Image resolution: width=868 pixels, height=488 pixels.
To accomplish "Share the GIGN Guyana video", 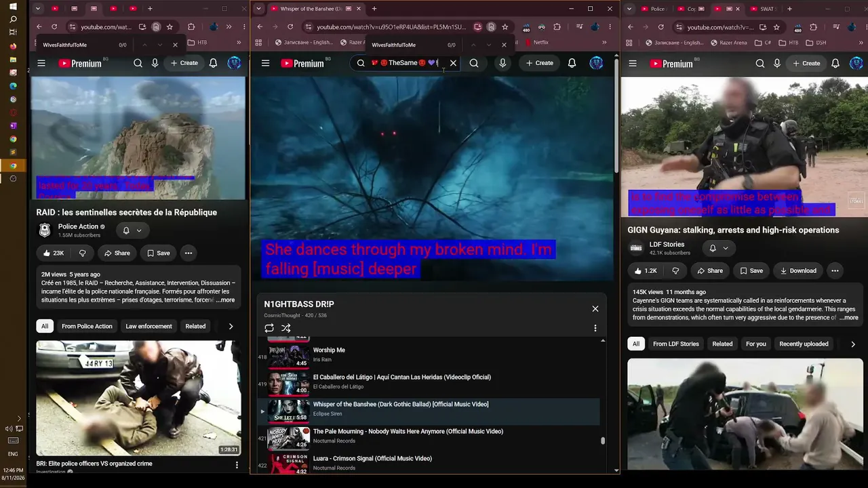I will 709,270.
